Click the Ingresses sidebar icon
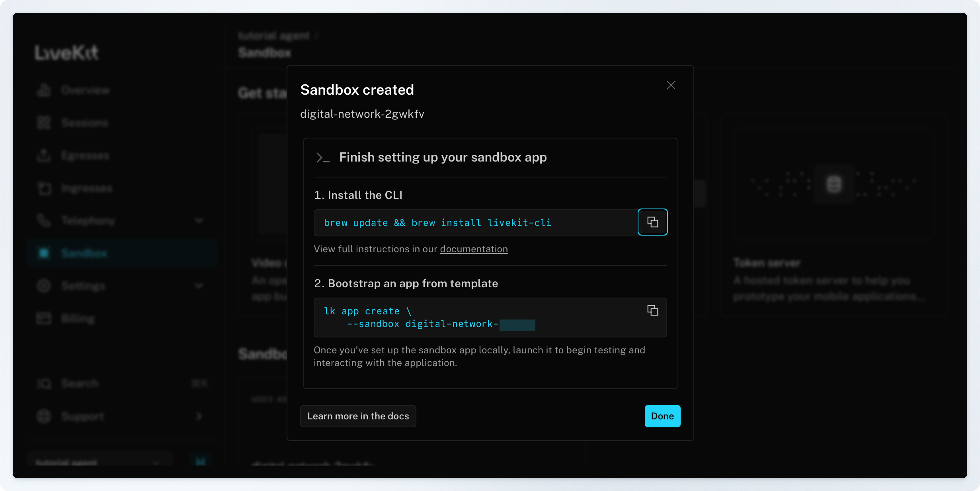Image resolution: width=980 pixels, height=491 pixels. point(44,188)
